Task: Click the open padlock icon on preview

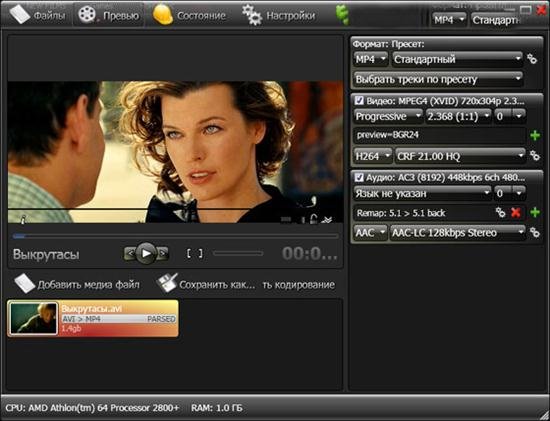Action: (313, 219)
